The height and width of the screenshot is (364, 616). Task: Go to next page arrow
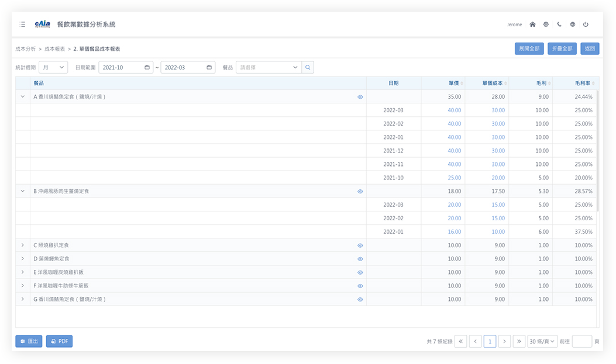pos(504,341)
